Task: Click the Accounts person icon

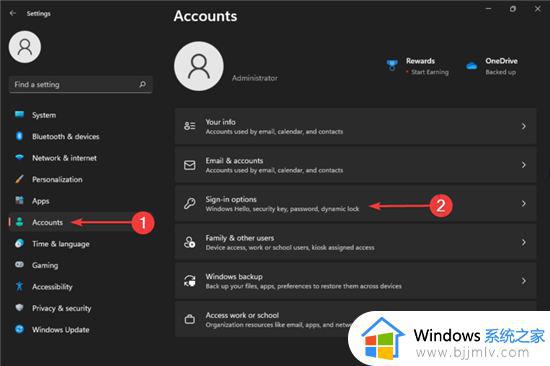Action: tap(19, 222)
